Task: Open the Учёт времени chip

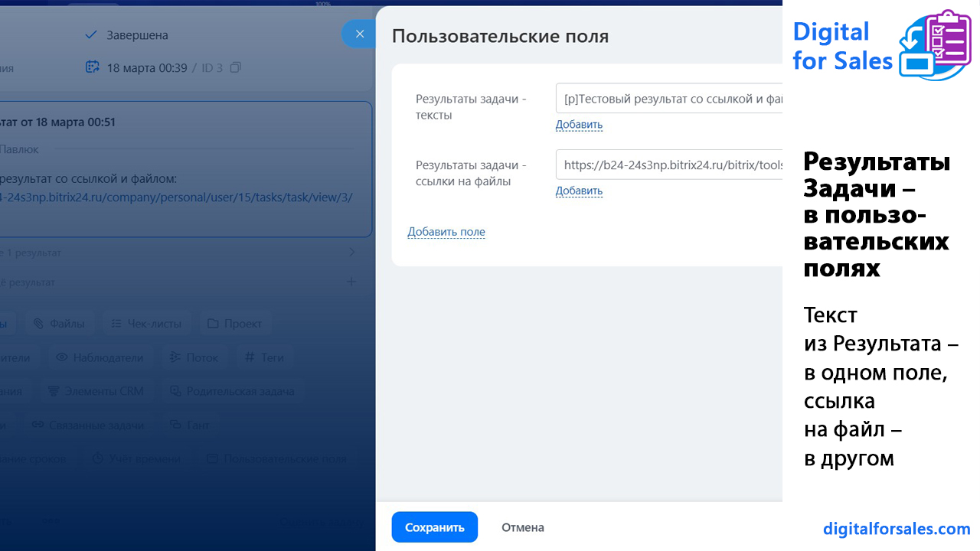Action: click(136, 458)
